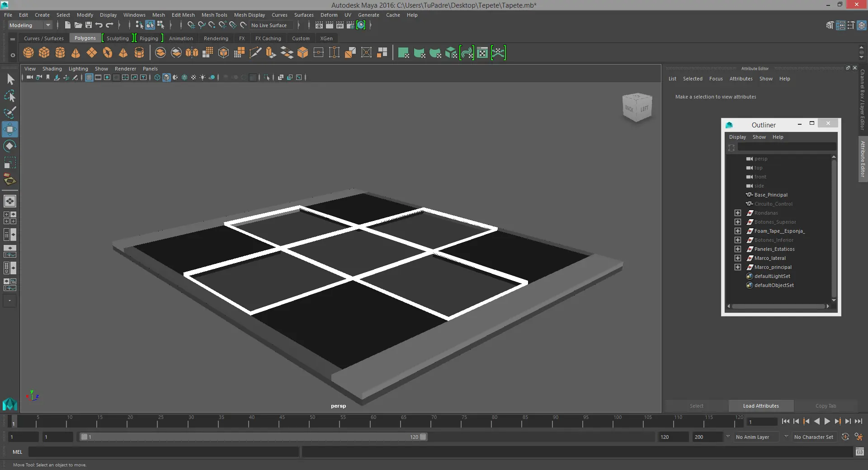This screenshot has height=470, width=868.
Task: Click the Load Attributes button
Action: 761,406
